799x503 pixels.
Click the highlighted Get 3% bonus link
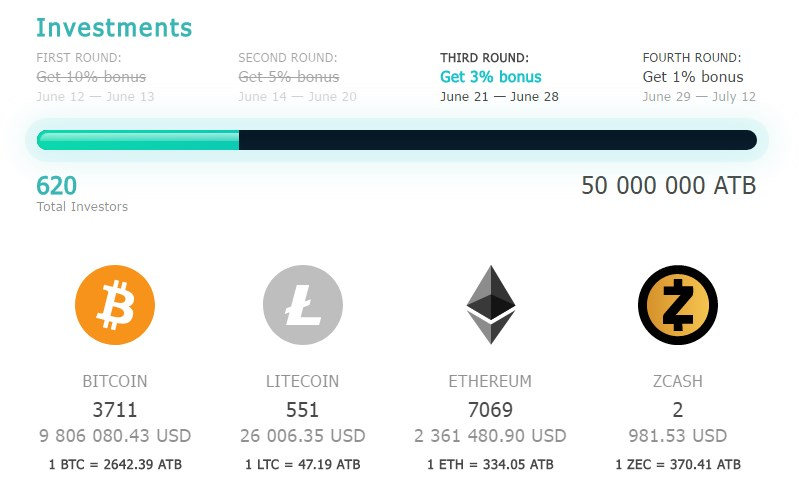click(491, 77)
